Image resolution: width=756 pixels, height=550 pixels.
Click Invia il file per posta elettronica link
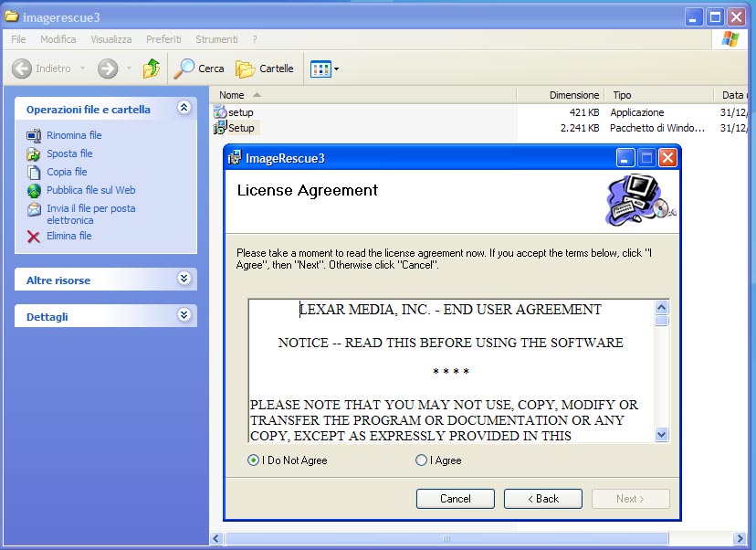click(x=91, y=214)
